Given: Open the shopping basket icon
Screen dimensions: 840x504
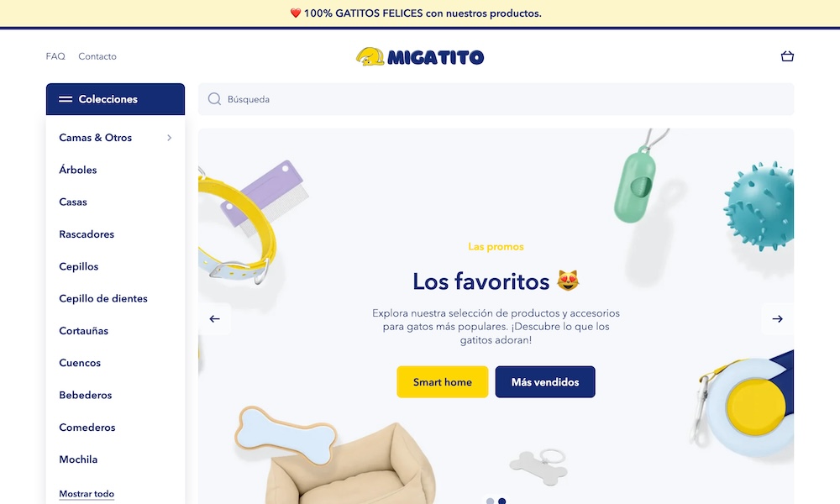Looking at the screenshot, I should (787, 55).
